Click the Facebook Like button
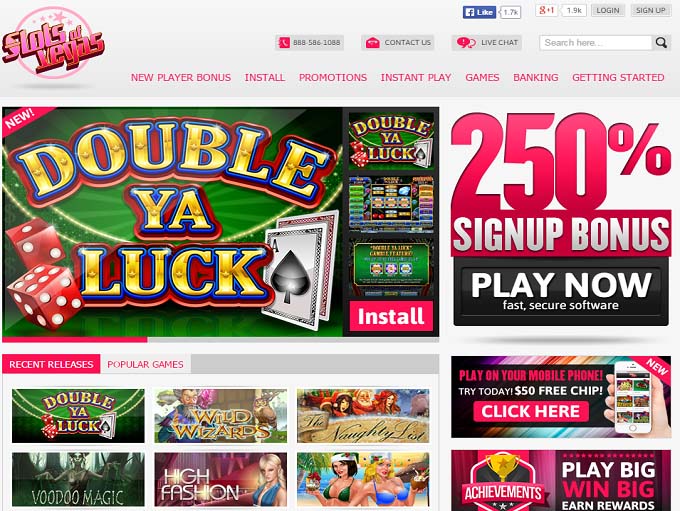680x511 pixels. pyautogui.click(x=479, y=12)
